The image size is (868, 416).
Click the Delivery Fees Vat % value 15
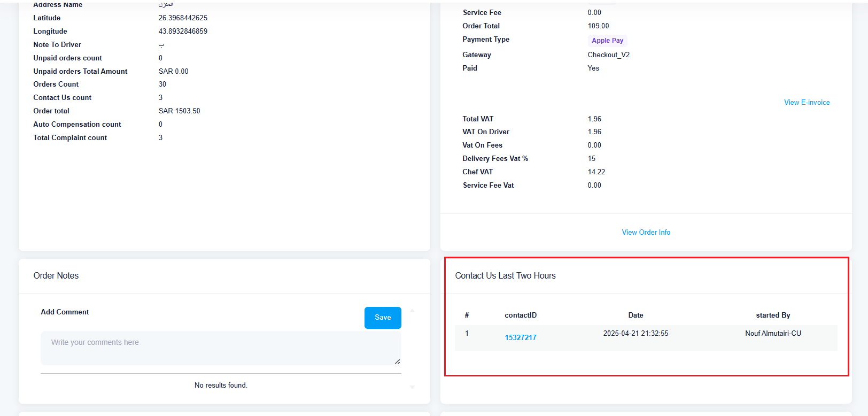pyautogui.click(x=592, y=159)
